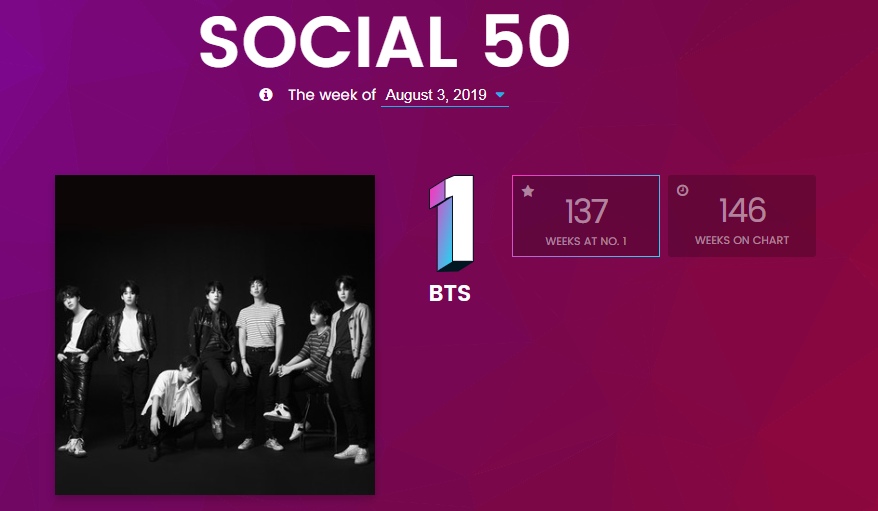The height and width of the screenshot is (511, 878).
Task: Open the BTS group photo
Action: [x=215, y=334]
